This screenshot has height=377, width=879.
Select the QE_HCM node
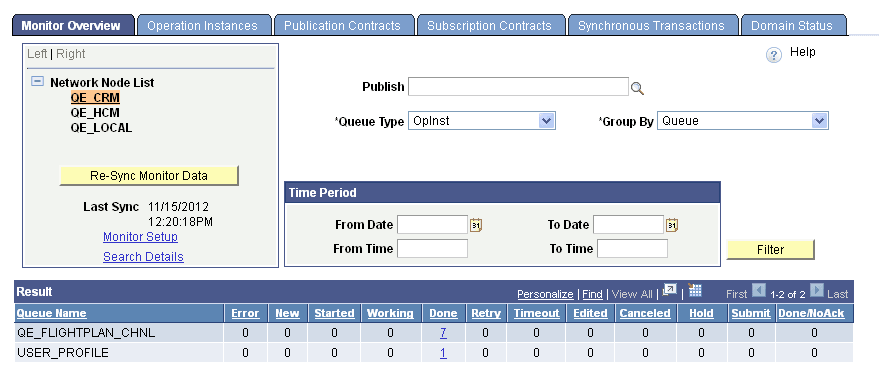[95, 113]
